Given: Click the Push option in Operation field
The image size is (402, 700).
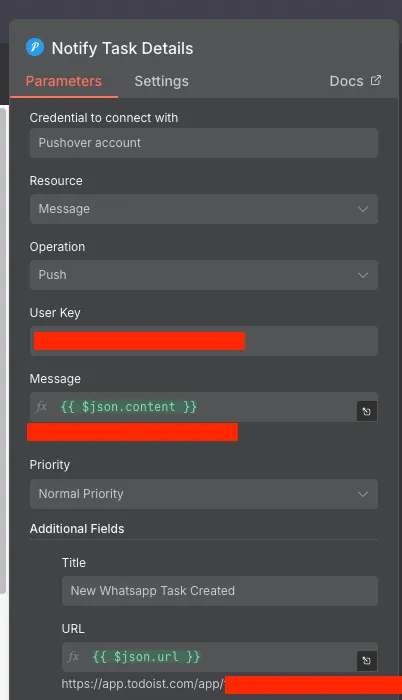Looking at the screenshot, I should (52, 275).
